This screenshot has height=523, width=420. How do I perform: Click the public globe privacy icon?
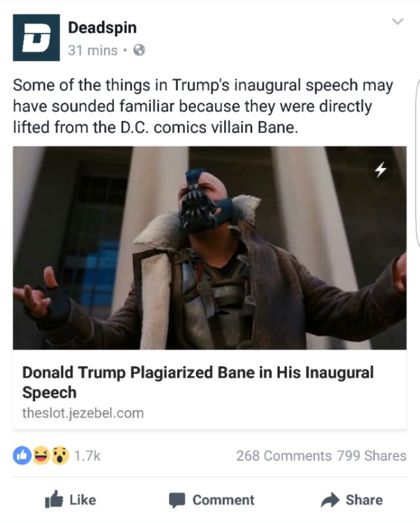click(x=139, y=50)
